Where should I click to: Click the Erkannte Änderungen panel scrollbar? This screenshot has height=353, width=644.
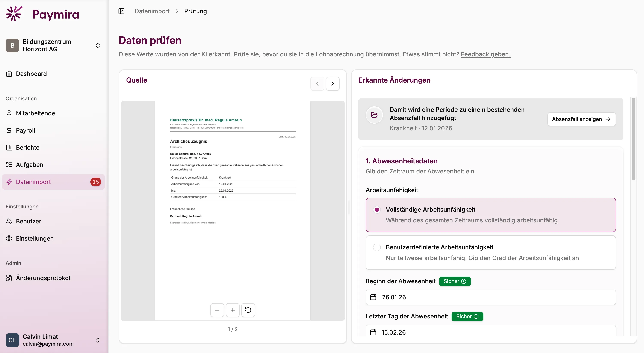(x=633, y=139)
